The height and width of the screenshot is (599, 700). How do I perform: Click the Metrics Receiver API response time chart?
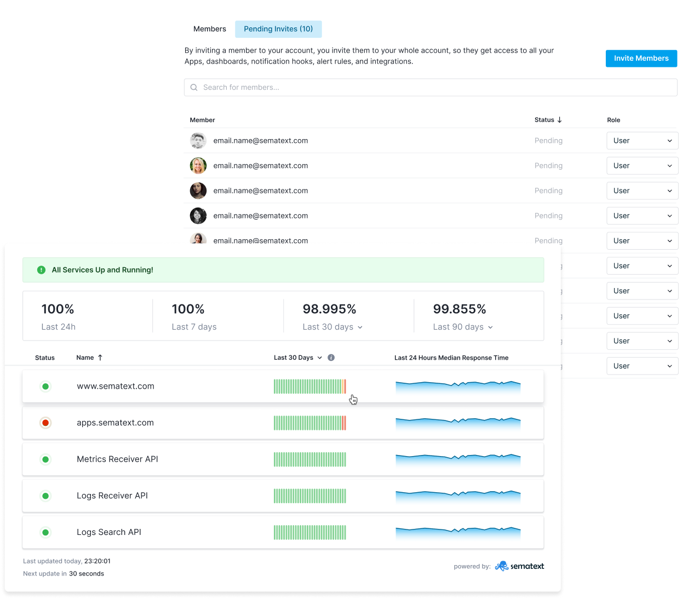coord(458,460)
